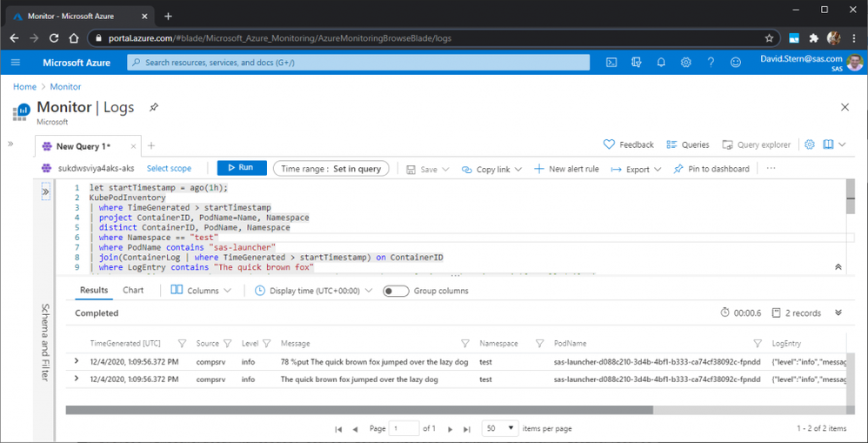Open the Copy link dropdown
This screenshot has width=868, height=443.
click(x=491, y=170)
